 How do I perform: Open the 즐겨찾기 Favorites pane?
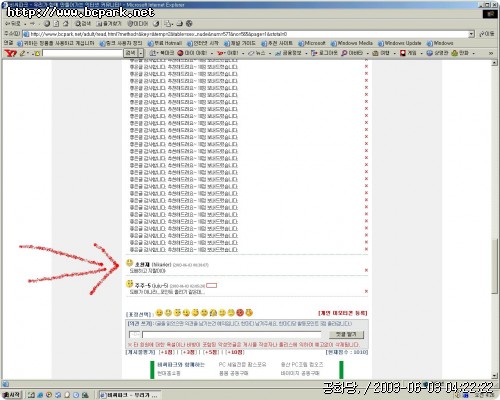pyautogui.click(x=109, y=24)
